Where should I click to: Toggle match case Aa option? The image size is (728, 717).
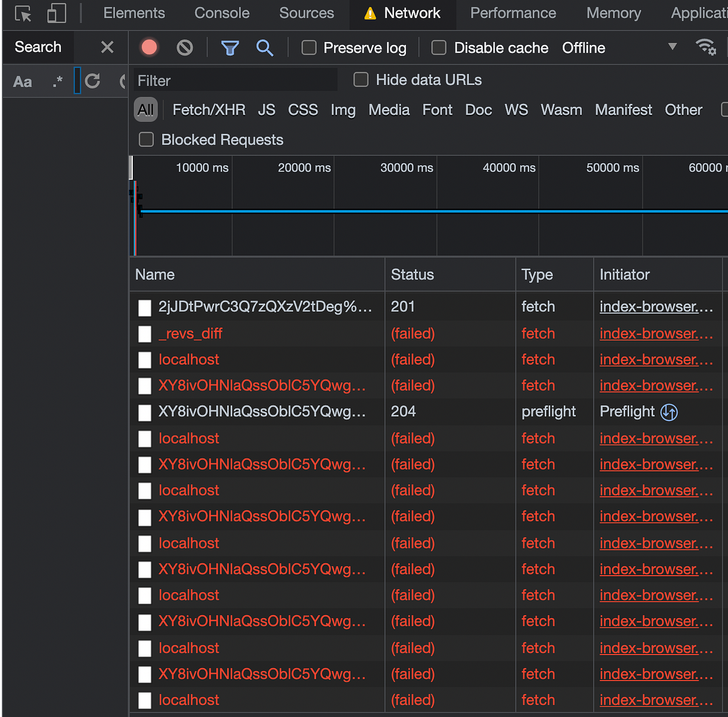(x=22, y=81)
